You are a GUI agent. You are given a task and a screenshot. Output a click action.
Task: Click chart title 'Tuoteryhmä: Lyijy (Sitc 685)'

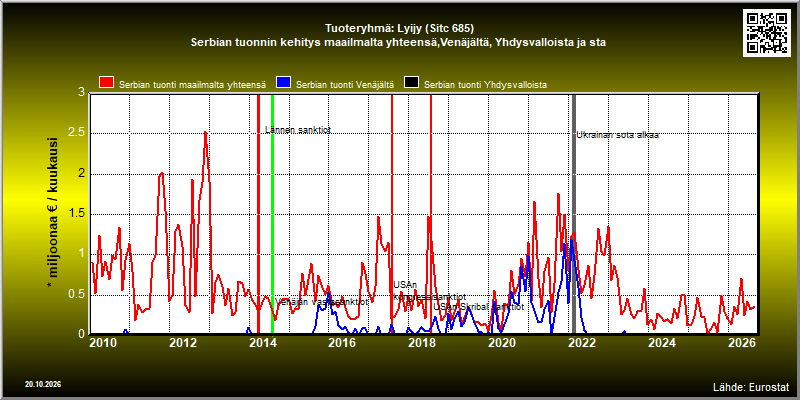tap(399, 28)
